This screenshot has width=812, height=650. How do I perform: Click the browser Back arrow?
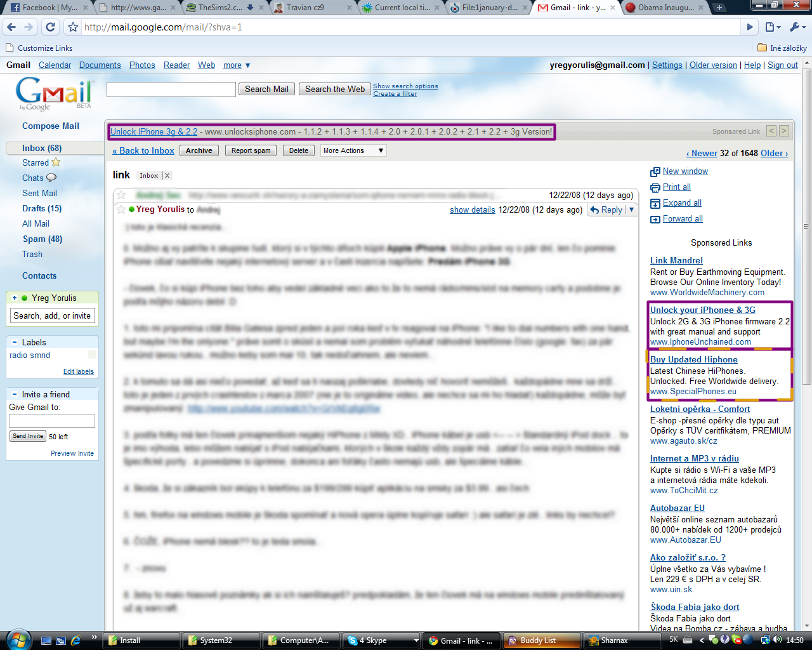[11, 27]
